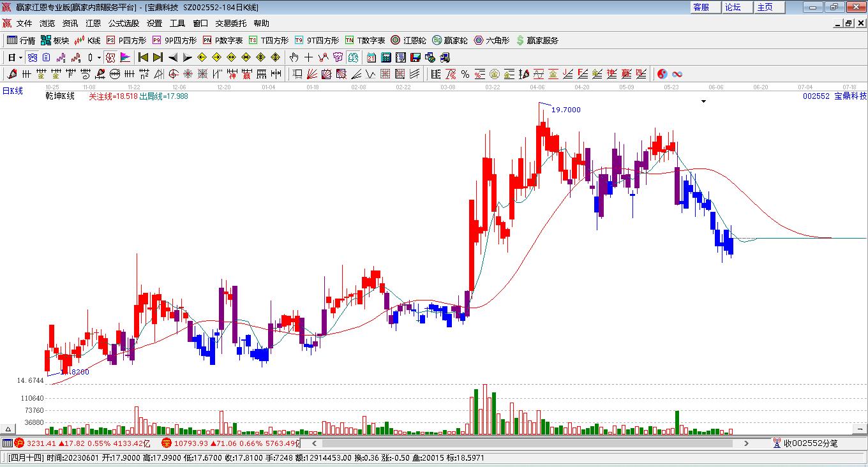
Task: Jump to first bar with skip-to-start icon
Action: [x=143, y=57]
